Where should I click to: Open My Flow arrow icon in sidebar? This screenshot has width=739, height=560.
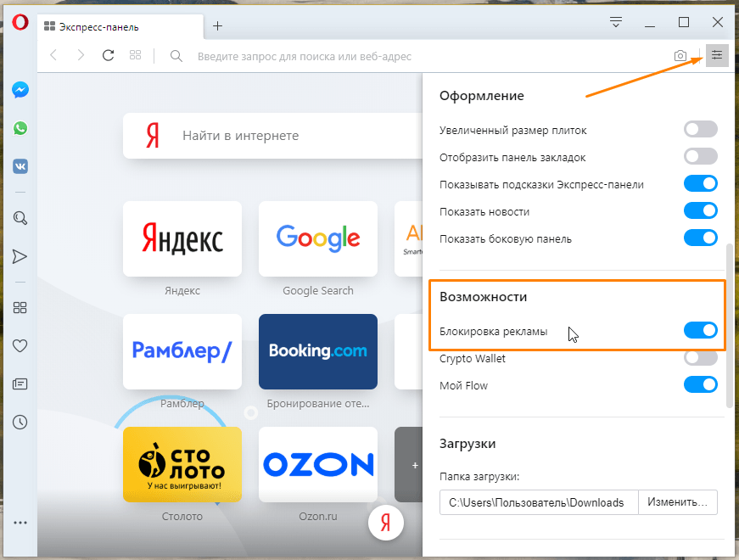pyautogui.click(x=20, y=256)
